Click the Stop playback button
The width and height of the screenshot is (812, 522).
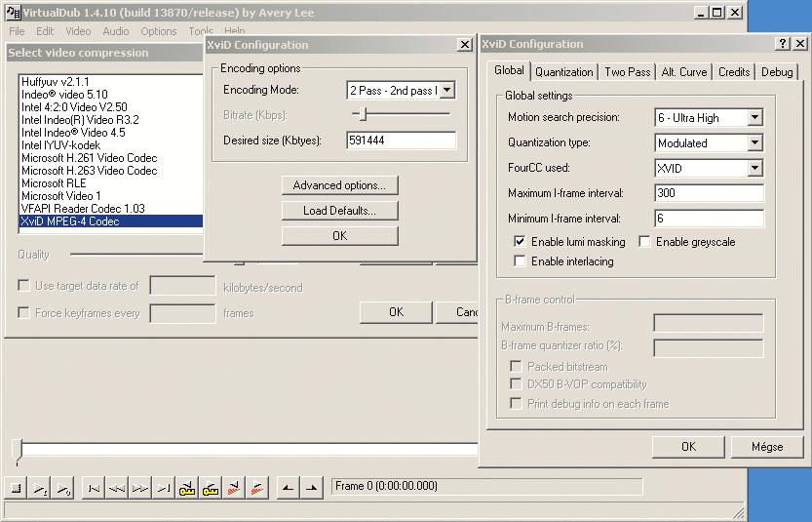pos(16,488)
